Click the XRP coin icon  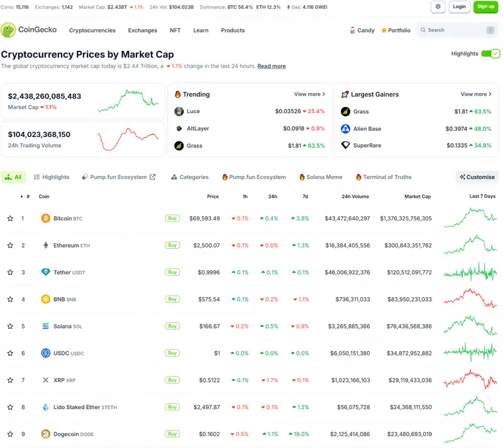[x=45, y=380]
